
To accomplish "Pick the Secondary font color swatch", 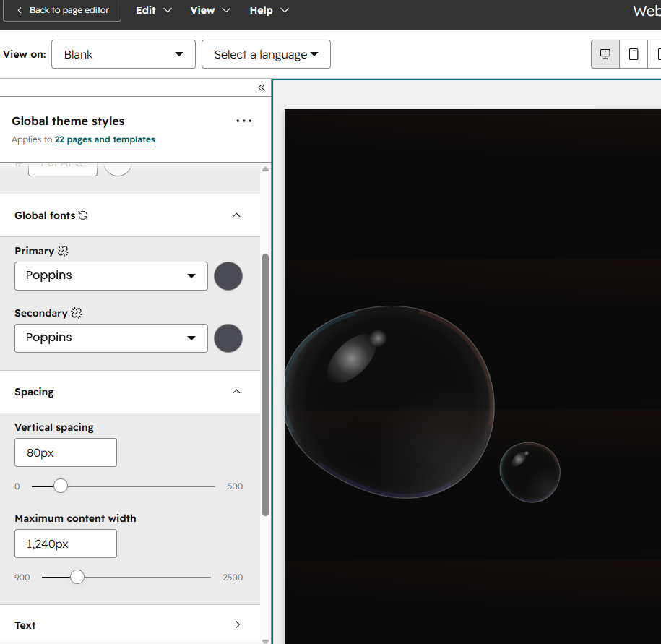I will [x=228, y=338].
